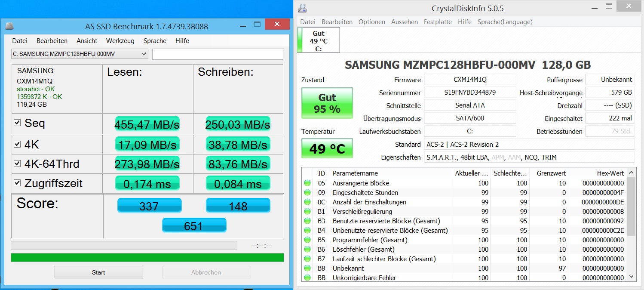
Task: Maximize the AS SSD Benchmark window
Action: [x=257, y=25]
